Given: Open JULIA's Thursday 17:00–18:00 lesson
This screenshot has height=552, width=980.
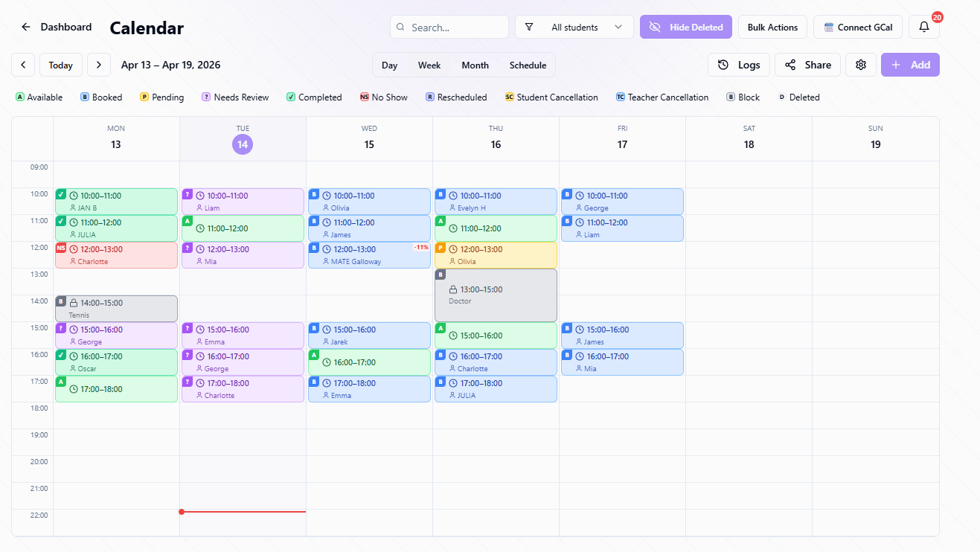Looking at the screenshot, I should pyautogui.click(x=496, y=389).
